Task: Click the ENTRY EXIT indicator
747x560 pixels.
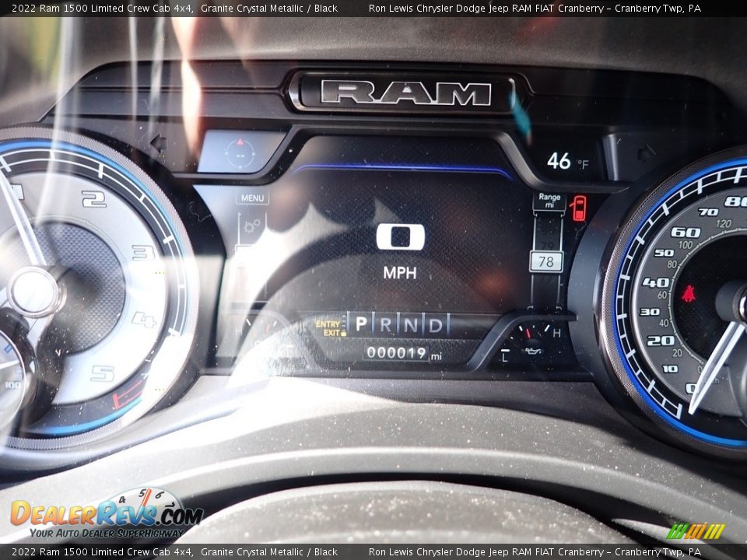Action: tap(330, 327)
